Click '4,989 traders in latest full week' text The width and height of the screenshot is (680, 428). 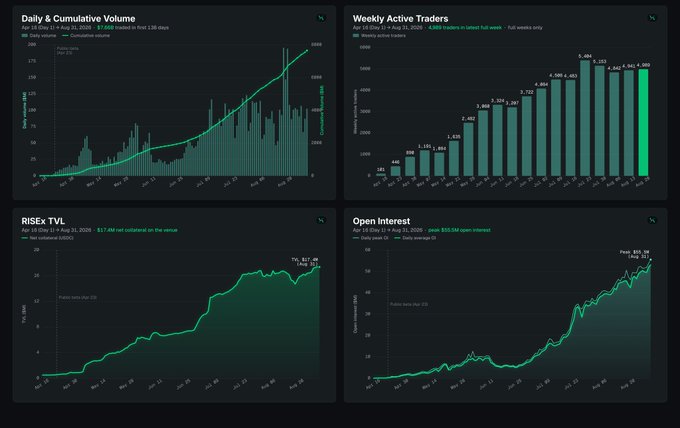[465, 28]
